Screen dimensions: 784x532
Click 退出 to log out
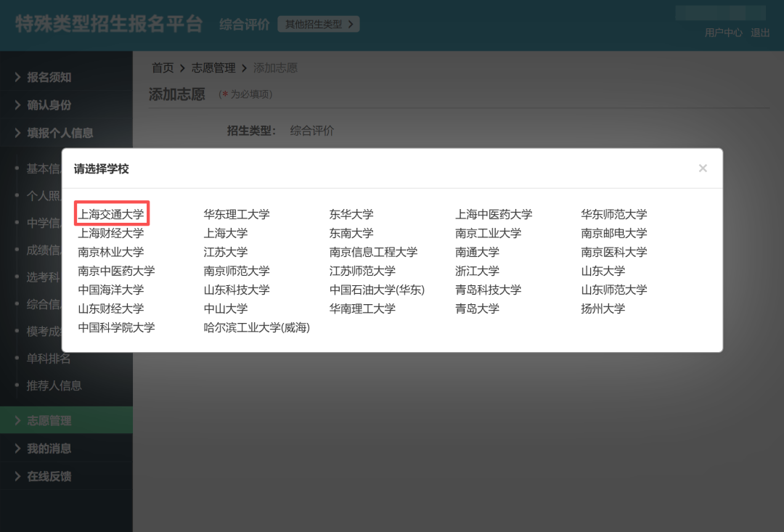pos(760,33)
